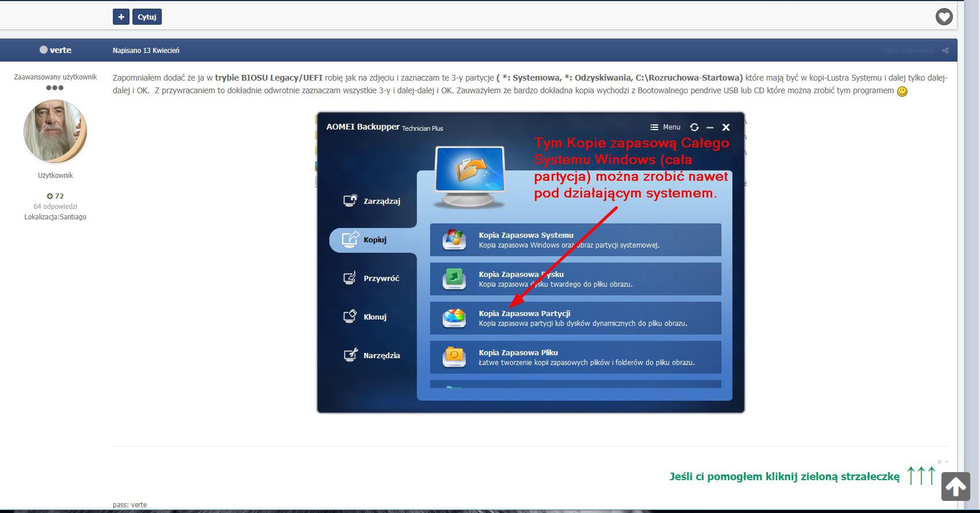Open the AOMEI Menu dropdown
The image size is (980, 513).
coord(666,127)
